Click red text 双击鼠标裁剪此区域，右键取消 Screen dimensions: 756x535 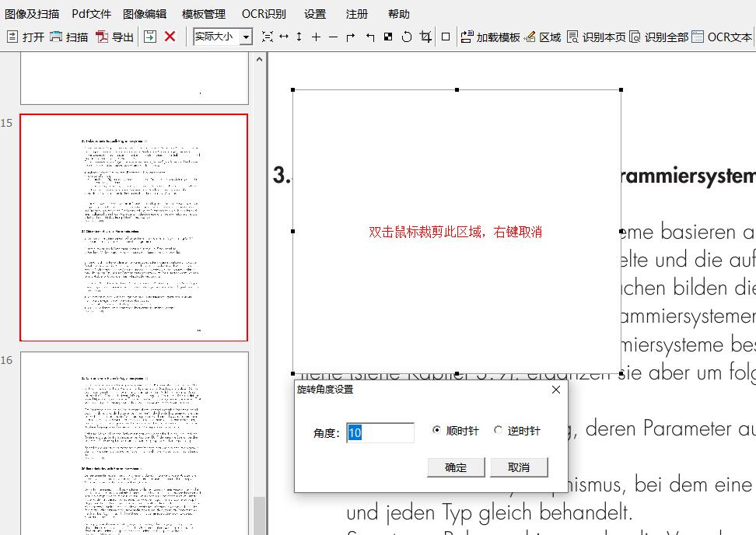click(x=455, y=232)
